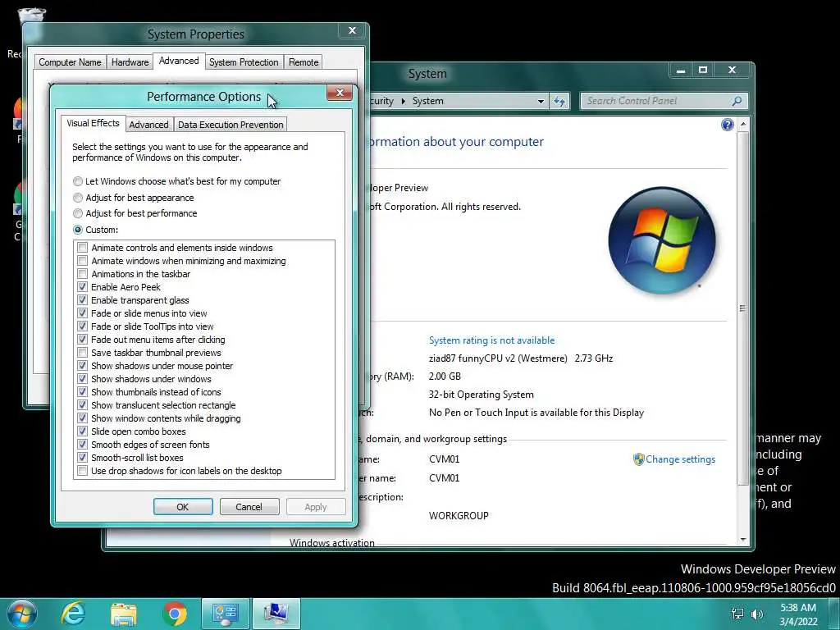Expand breadcrumb arrow before System
Screen dimensions: 840x630
(x=404, y=101)
